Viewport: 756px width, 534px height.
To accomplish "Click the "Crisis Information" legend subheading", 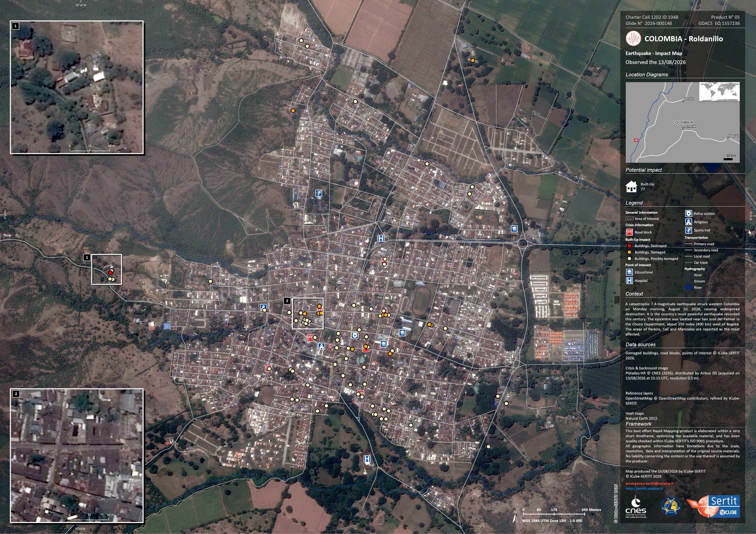I will [640, 225].
